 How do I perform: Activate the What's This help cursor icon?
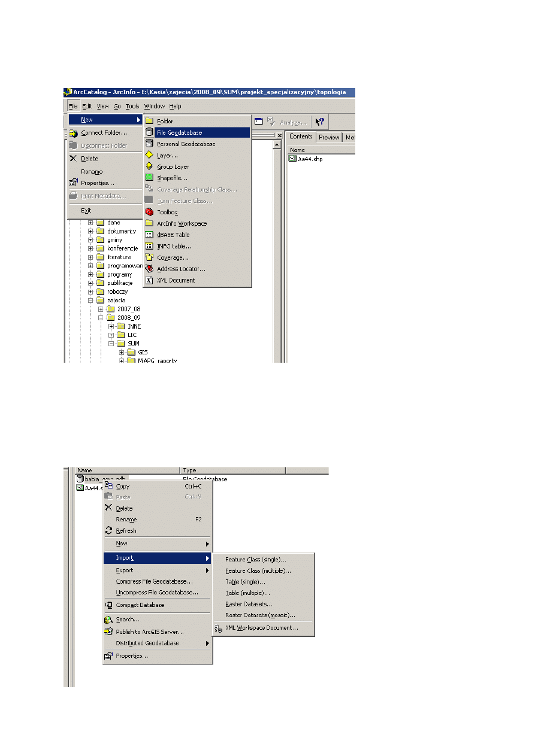320,122
